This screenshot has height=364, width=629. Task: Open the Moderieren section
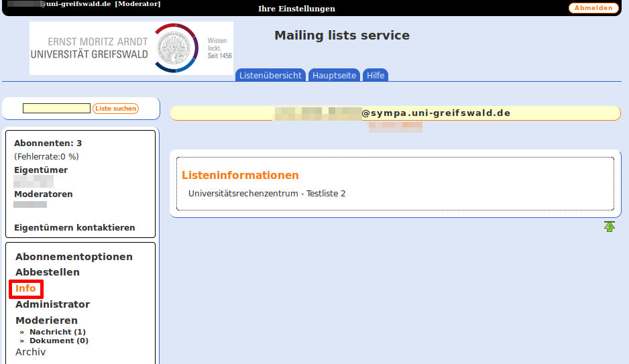click(x=46, y=320)
